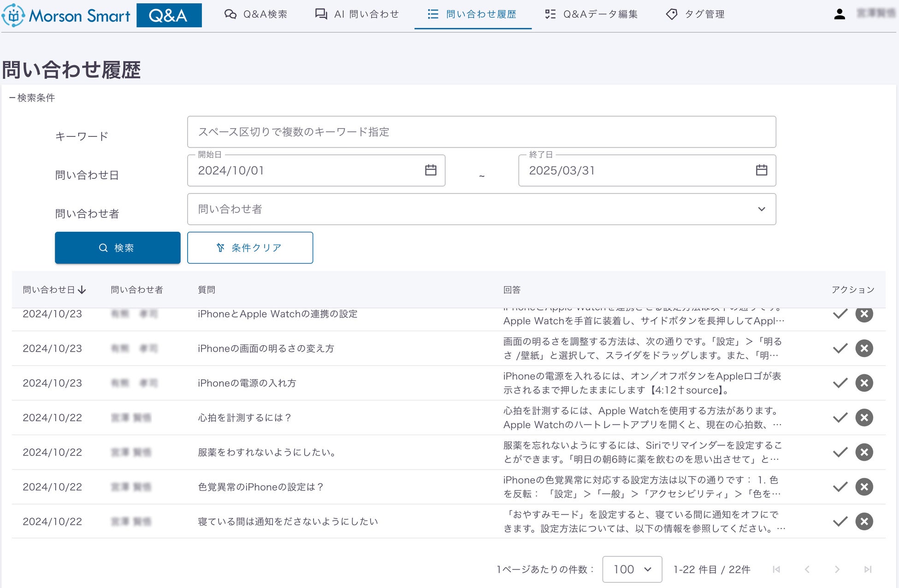This screenshot has height=588, width=899.
Task: Approve the 心拍を計測するには？ row with checkmark
Action: (x=840, y=417)
